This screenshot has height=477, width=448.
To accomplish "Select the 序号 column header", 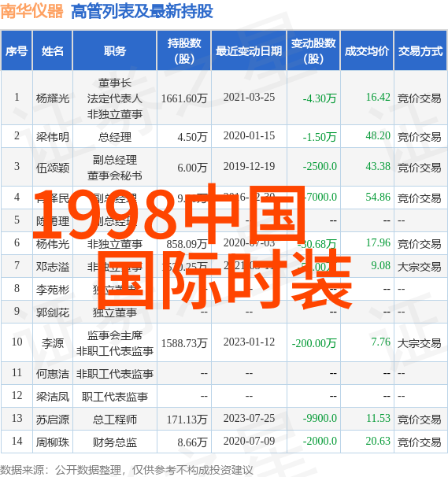I will coord(17,51).
